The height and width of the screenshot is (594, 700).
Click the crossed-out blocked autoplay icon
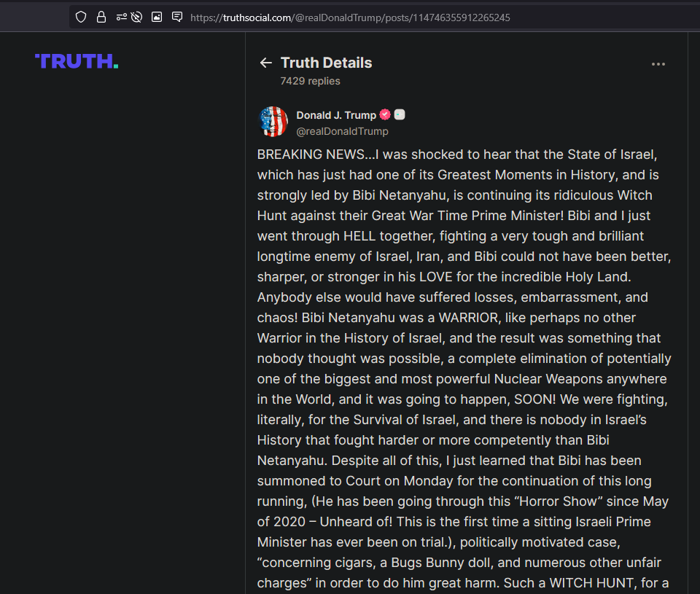(x=136, y=17)
